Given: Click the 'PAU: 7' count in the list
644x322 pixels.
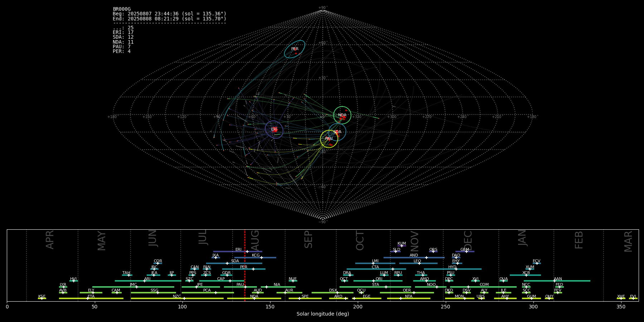Looking at the screenshot, I should coord(122,47).
